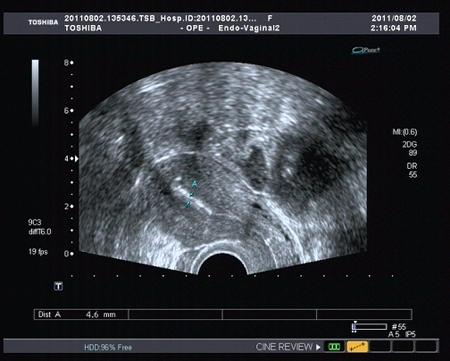
Task: Click the 2DG 89 gain readout
Action: click(x=410, y=149)
